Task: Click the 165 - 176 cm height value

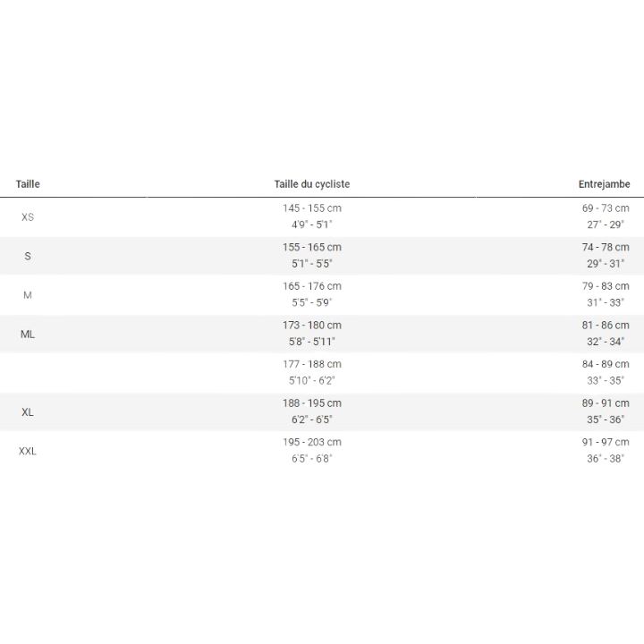Action: tap(312, 286)
